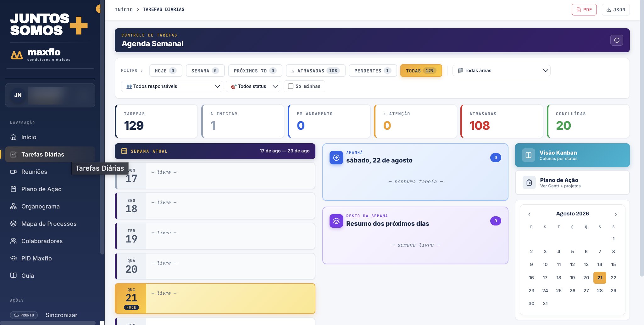This screenshot has height=325, width=644.
Task: Click the page vertical scrollbar
Action: pos(642,139)
